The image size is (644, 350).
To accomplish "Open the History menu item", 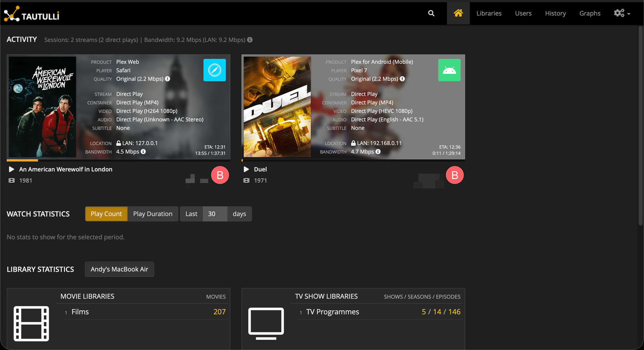I will point(555,13).
